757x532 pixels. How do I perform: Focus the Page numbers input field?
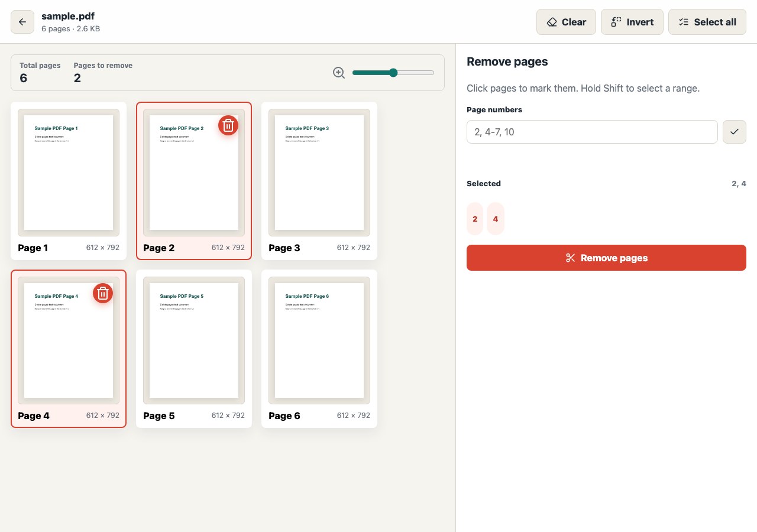[592, 132]
